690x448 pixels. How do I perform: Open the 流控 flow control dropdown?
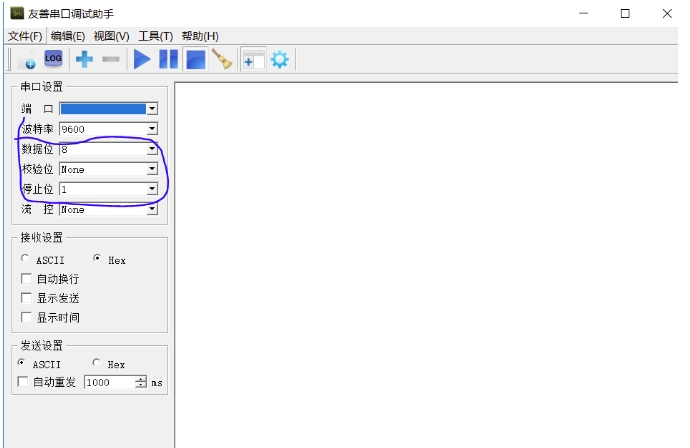pyautogui.click(x=152, y=209)
